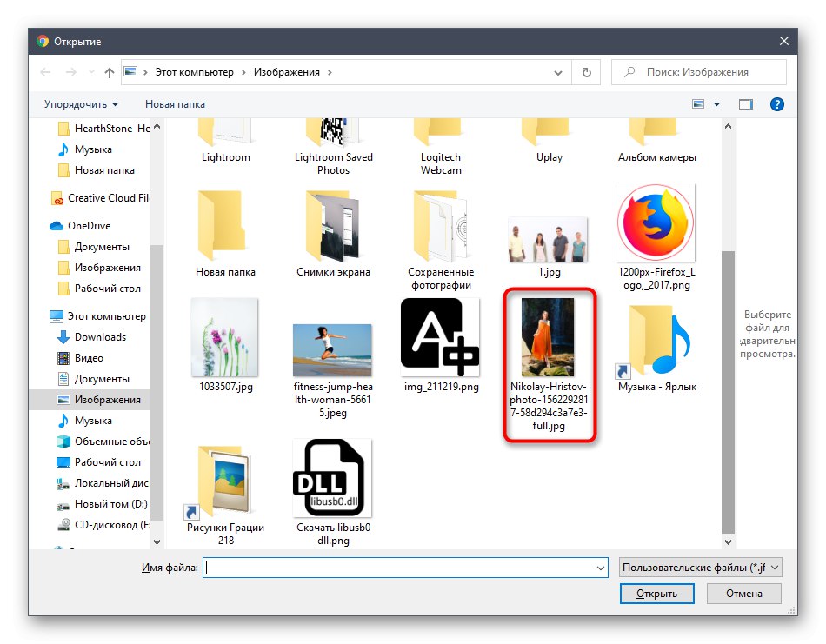Select Этот компьютер in the address path
The width and height of the screenshot is (826, 644).
click(195, 72)
